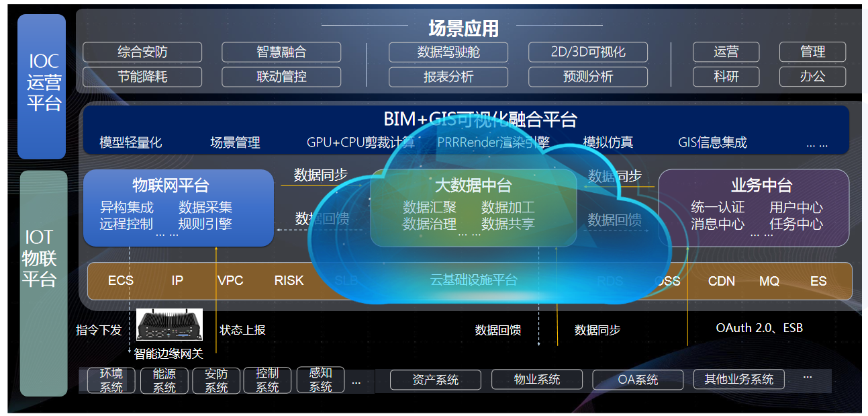Select VPC in the cloud infrastructure bar
The image size is (868, 416).
[230, 281]
